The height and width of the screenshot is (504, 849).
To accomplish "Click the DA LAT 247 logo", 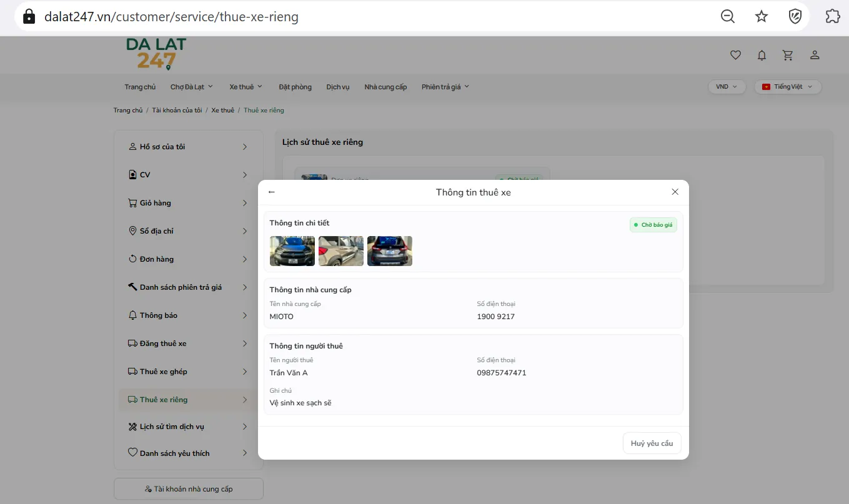I will click(x=156, y=54).
